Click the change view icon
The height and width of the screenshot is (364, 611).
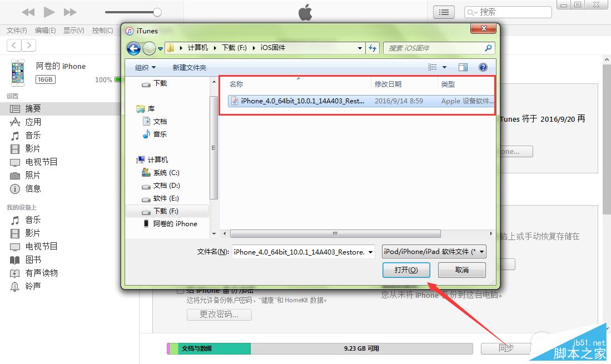coord(432,67)
